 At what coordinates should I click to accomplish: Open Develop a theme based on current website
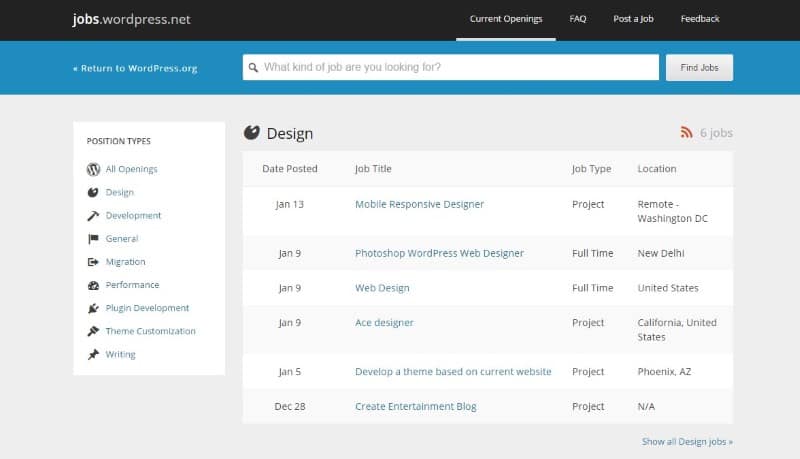pos(453,372)
